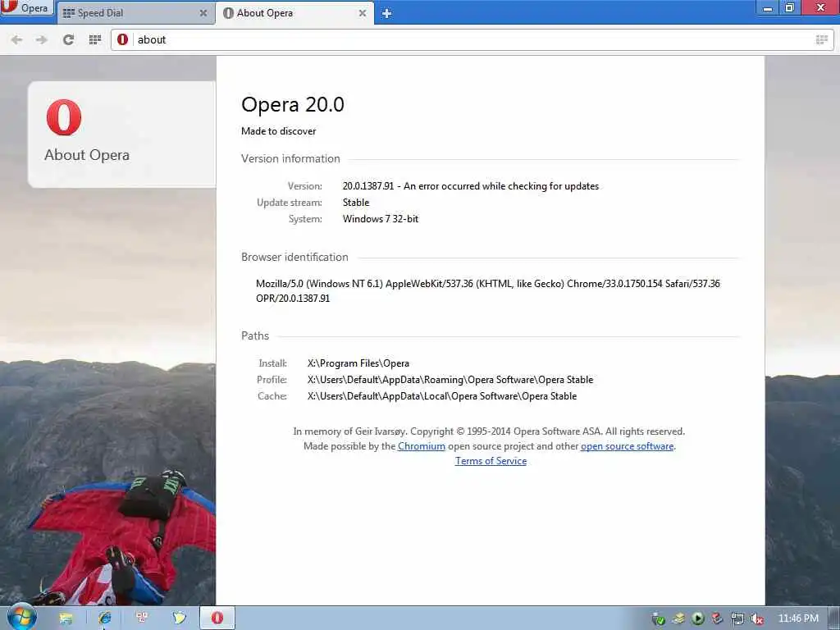Image resolution: width=840 pixels, height=630 pixels.
Task: Go back with the back arrow
Action: (16, 39)
